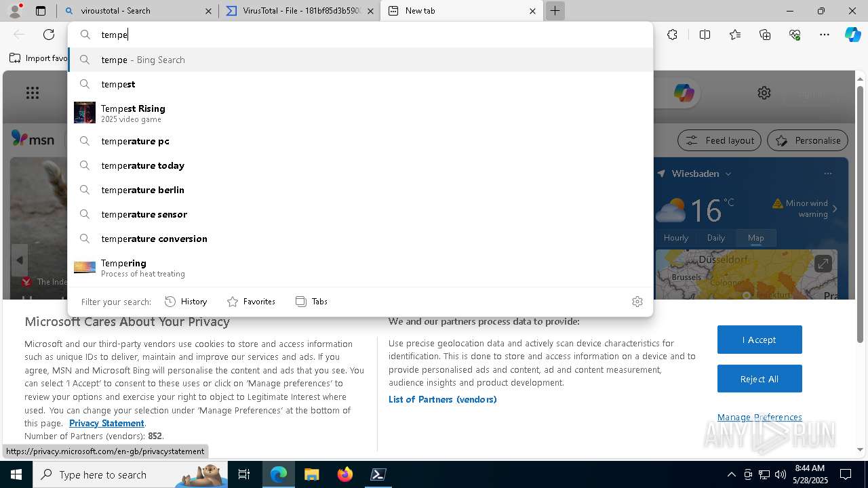Click the I Accept cookies button
The image size is (868, 488).
[x=759, y=340]
